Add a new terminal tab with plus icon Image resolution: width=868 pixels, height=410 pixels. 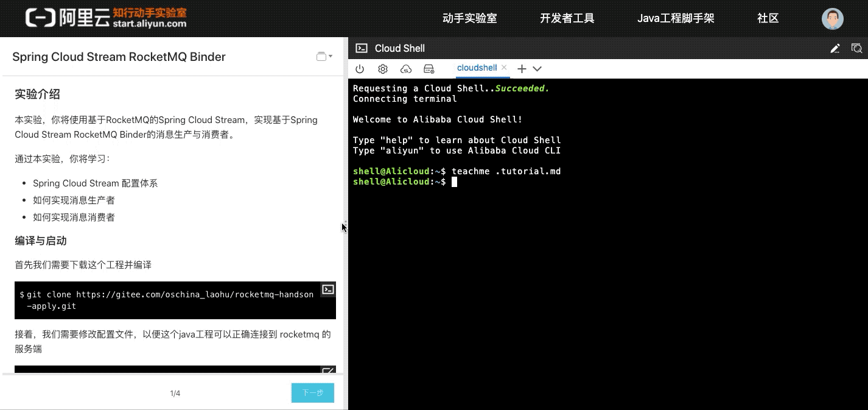click(x=522, y=69)
